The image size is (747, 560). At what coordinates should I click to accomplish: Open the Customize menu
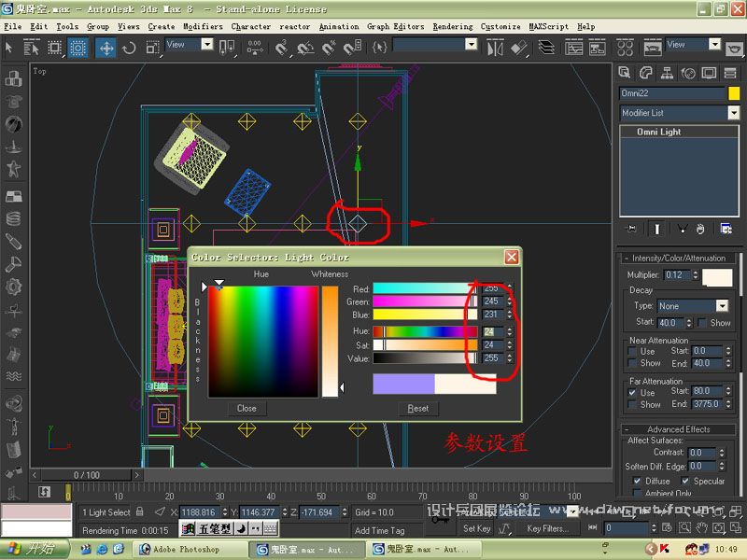click(500, 27)
